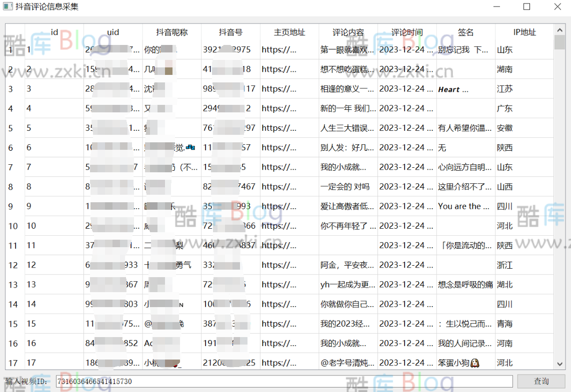Click the 查询 query button
Viewport: 571px width, 392px height.
[541, 381]
